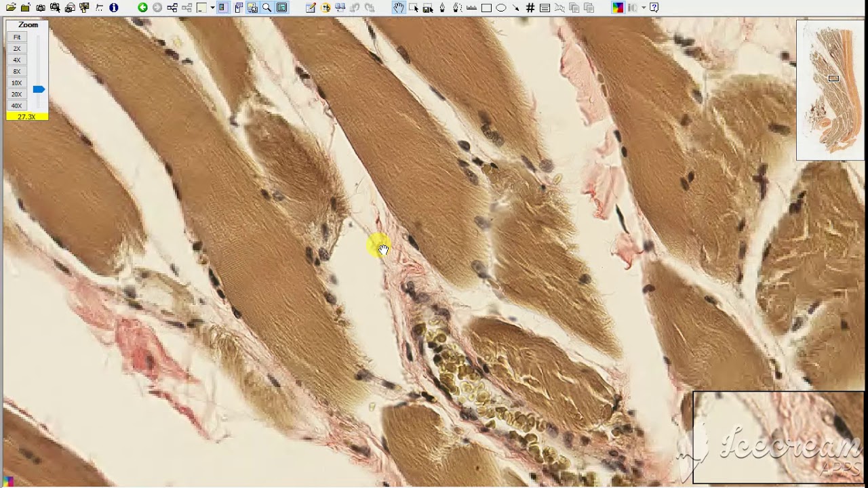Click the first greyed copy annotations icon
Image resolution: width=868 pixels, height=488 pixels.
(x=574, y=7)
